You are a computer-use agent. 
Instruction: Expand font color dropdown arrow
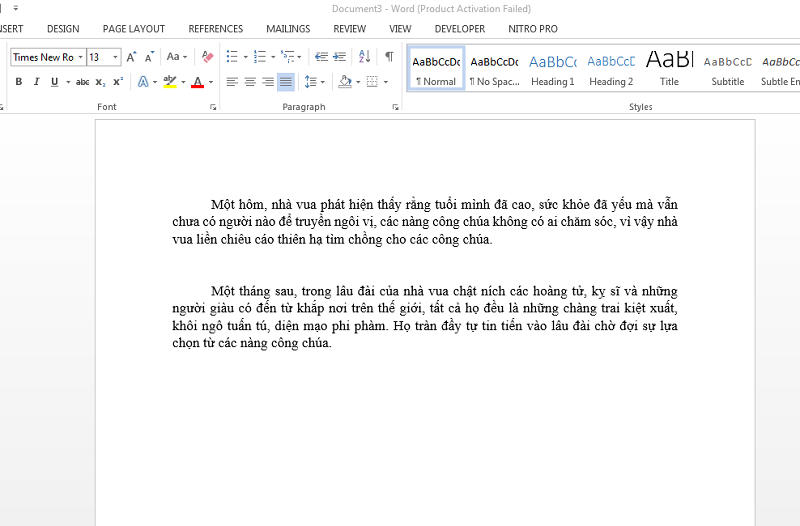211,82
